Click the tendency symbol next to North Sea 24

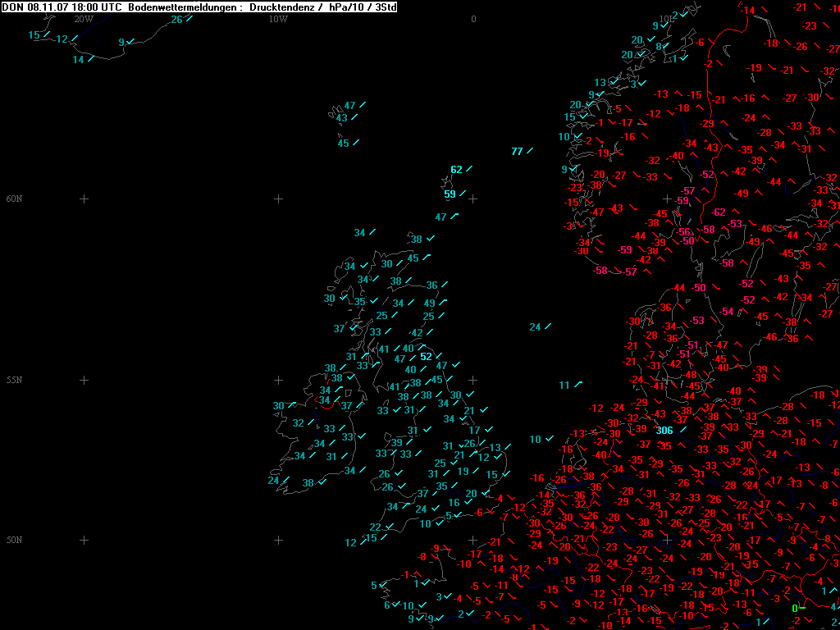click(x=547, y=326)
